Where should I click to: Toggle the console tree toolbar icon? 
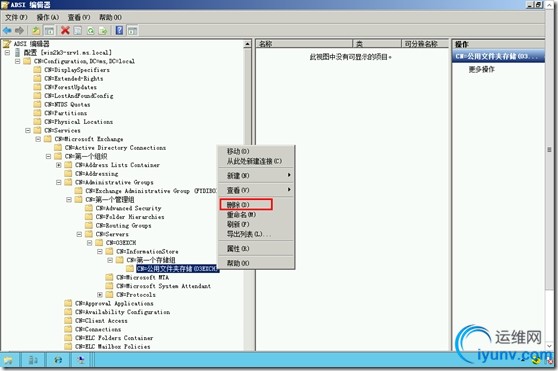pyautogui.click(x=49, y=31)
